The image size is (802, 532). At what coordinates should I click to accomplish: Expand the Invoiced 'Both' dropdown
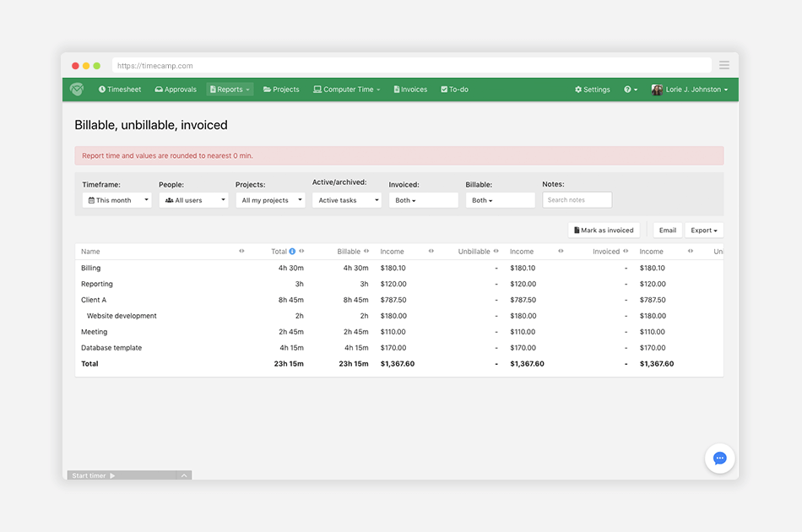coord(424,200)
